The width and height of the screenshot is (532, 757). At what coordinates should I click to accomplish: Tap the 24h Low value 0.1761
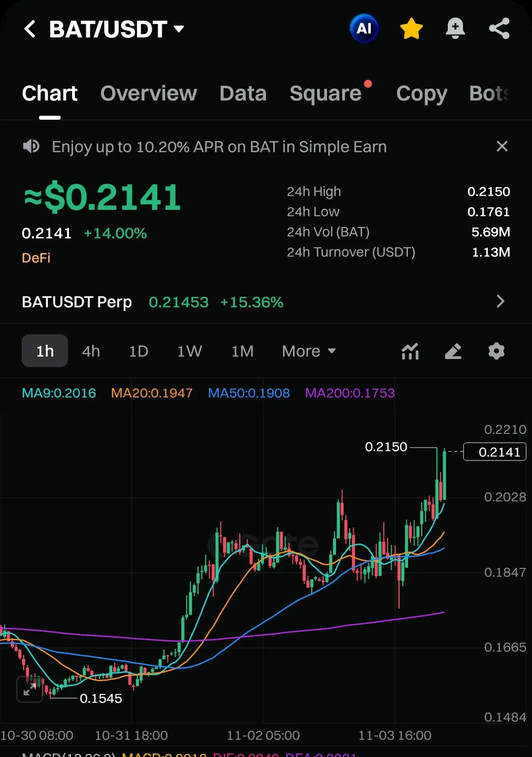click(x=489, y=212)
